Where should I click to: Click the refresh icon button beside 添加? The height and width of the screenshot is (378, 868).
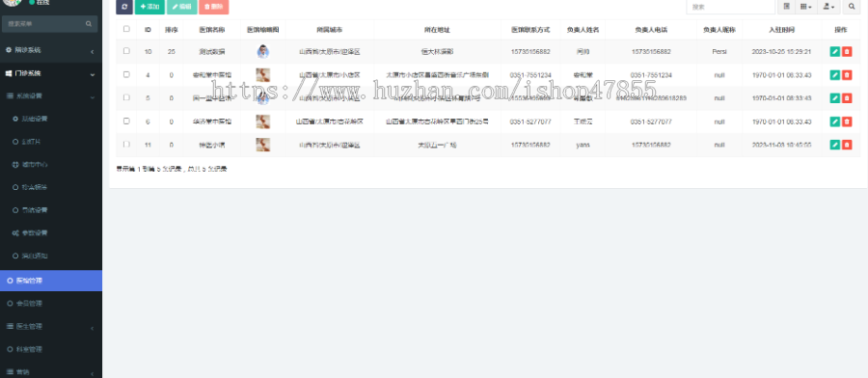point(124,7)
